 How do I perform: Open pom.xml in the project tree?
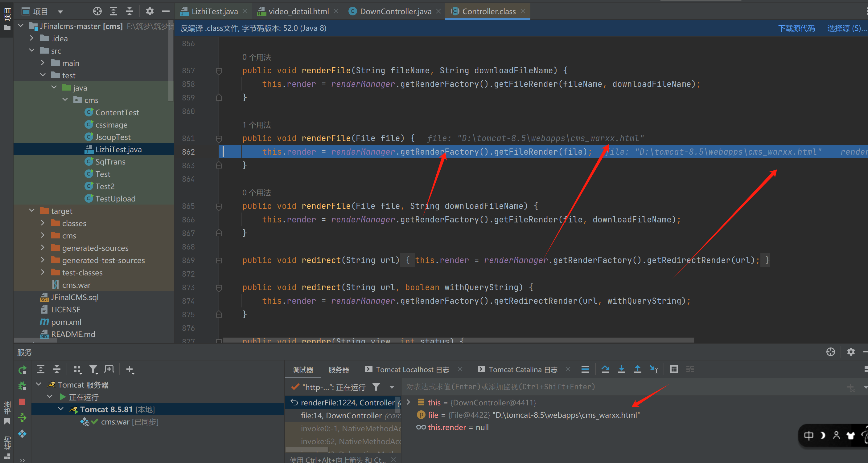[66, 322]
